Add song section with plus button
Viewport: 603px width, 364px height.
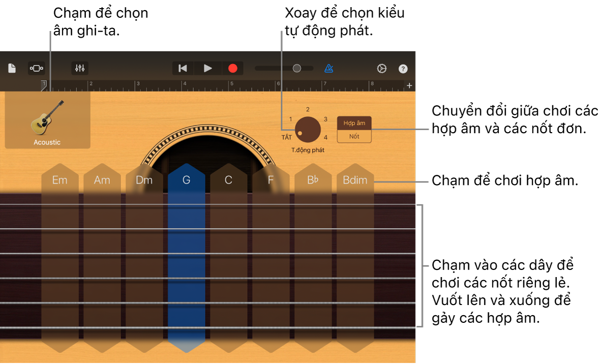pyautogui.click(x=409, y=85)
